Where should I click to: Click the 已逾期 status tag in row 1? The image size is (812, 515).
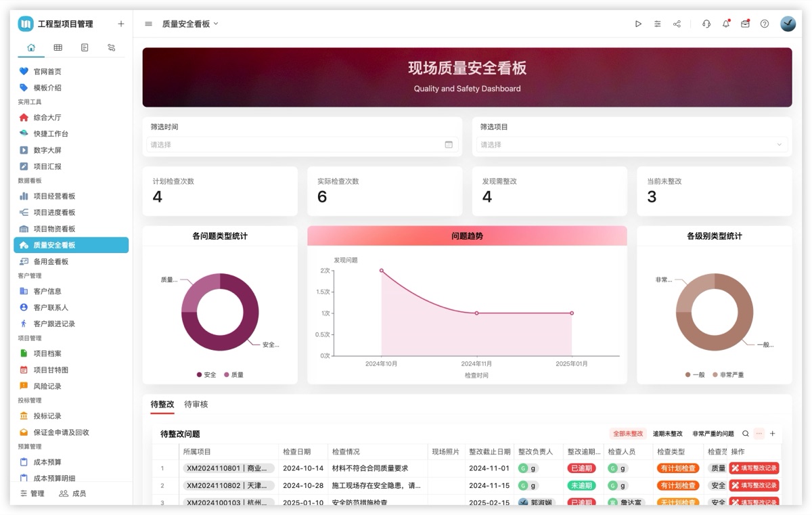pos(581,468)
